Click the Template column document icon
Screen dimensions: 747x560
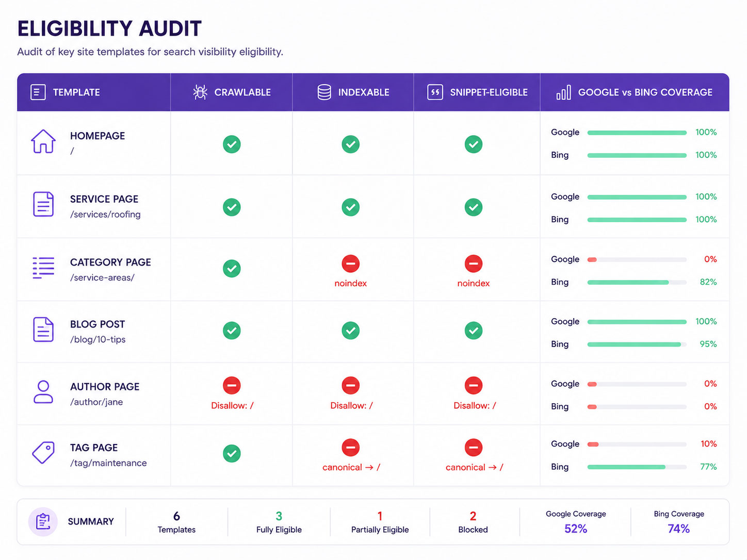[38, 92]
